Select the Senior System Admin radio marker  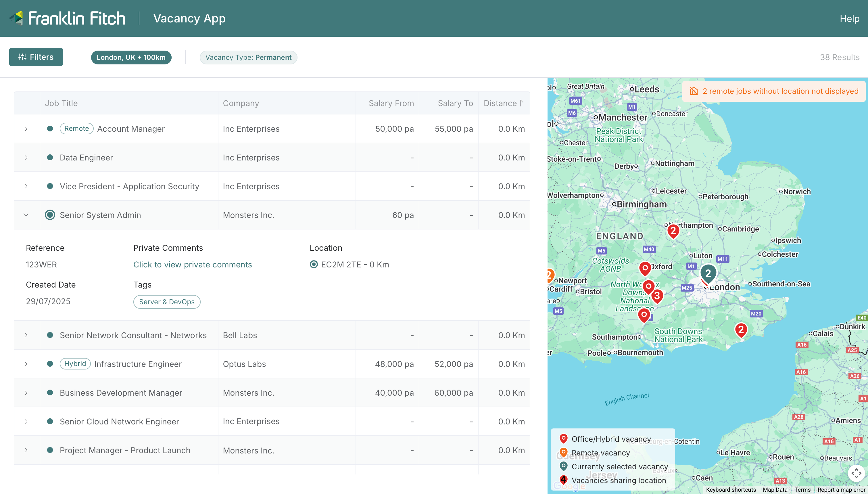(x=50, y=215)
